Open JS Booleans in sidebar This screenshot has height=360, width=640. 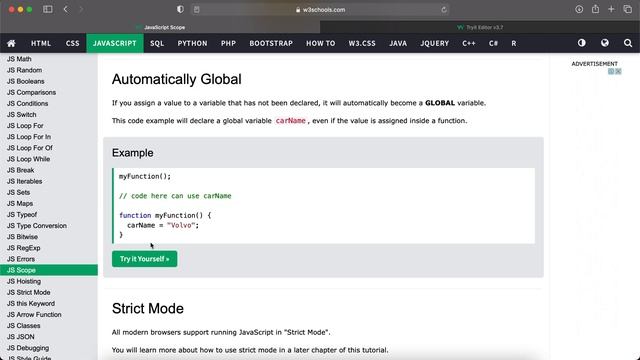pyautogui.click(x=49, y=81)
